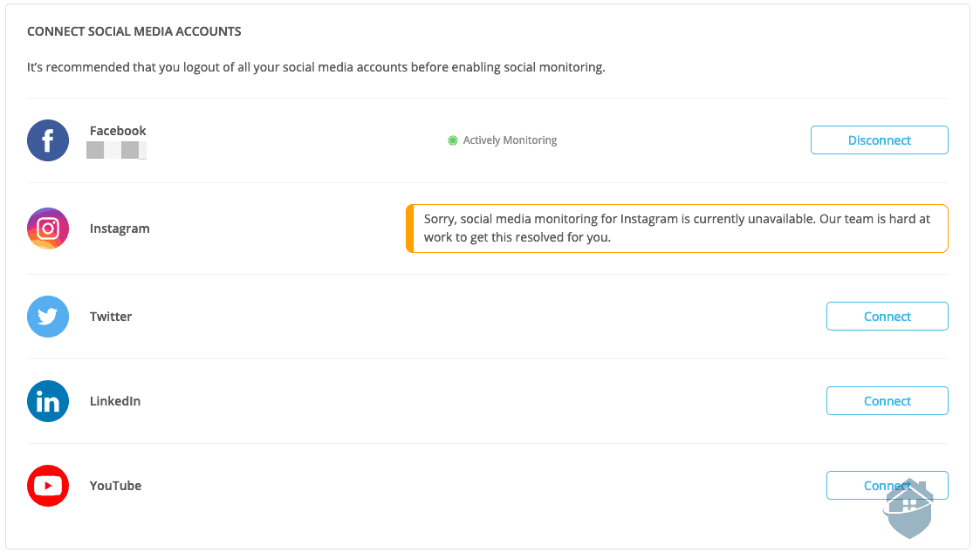The height and width of the screenshot is (559, 980).
Task: Click the Facebook logo icon
Action: tap(48, 140)
